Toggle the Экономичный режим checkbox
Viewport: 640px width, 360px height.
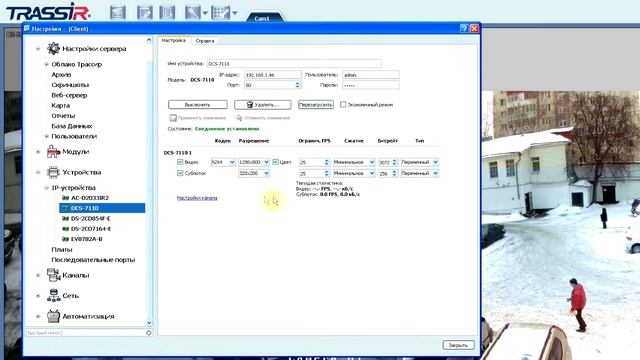(343, 104)
